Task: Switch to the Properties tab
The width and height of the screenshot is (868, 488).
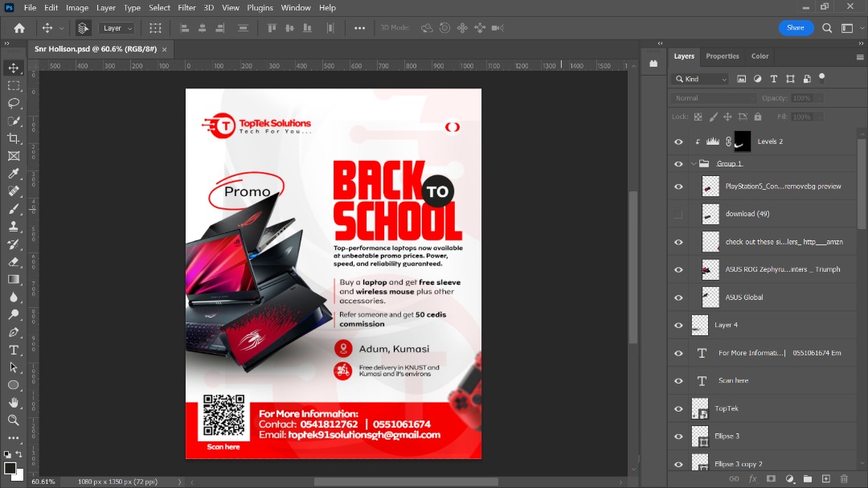Action: click(x=722, y=56)
